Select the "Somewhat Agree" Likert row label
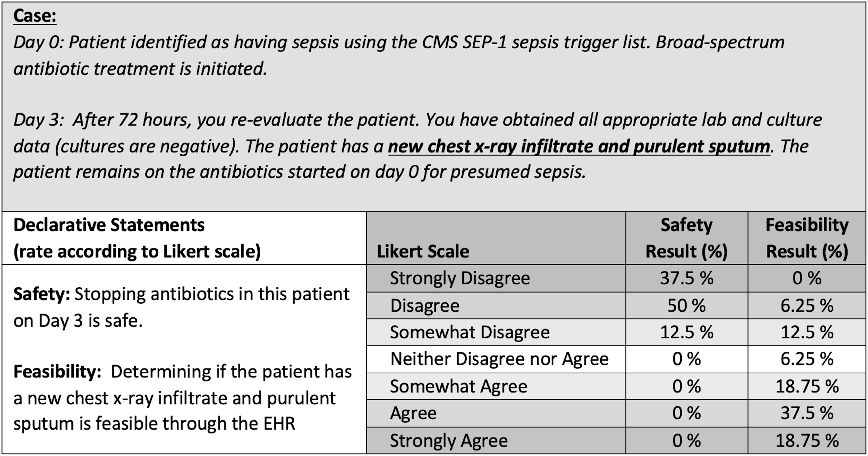Screen dimensions: 868x456 [x=458, y=386]
